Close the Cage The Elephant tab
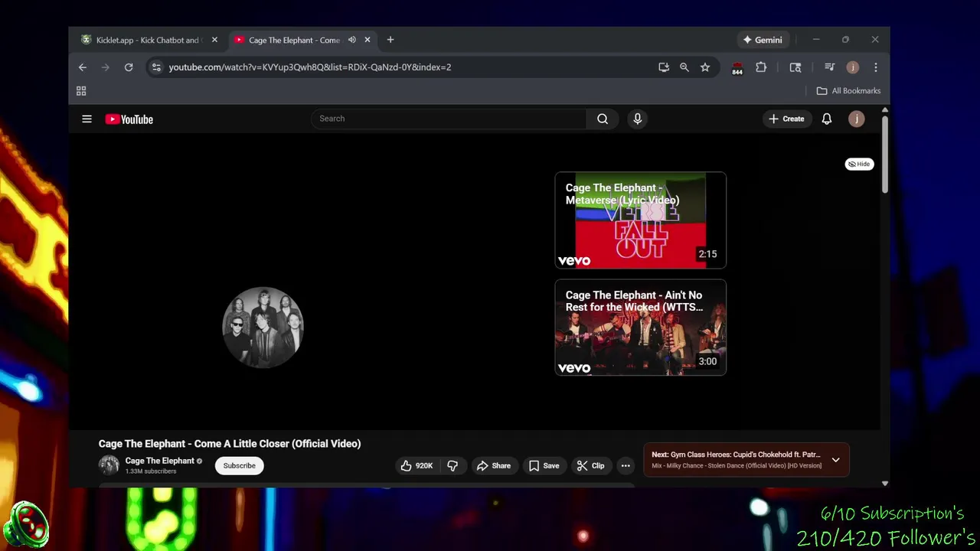The height and width of the screenshot is (551, 980). [367, 40]
